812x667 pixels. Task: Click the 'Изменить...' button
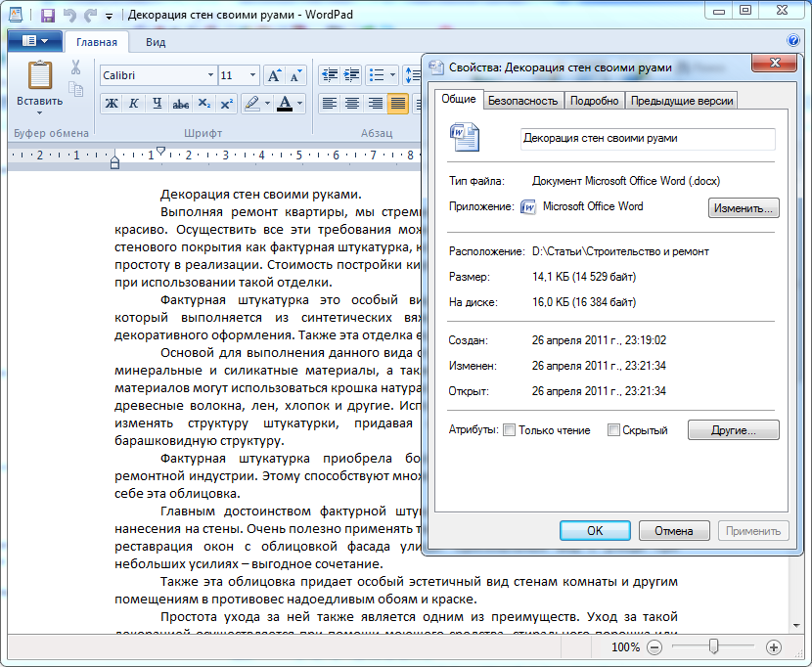point(744,208)
